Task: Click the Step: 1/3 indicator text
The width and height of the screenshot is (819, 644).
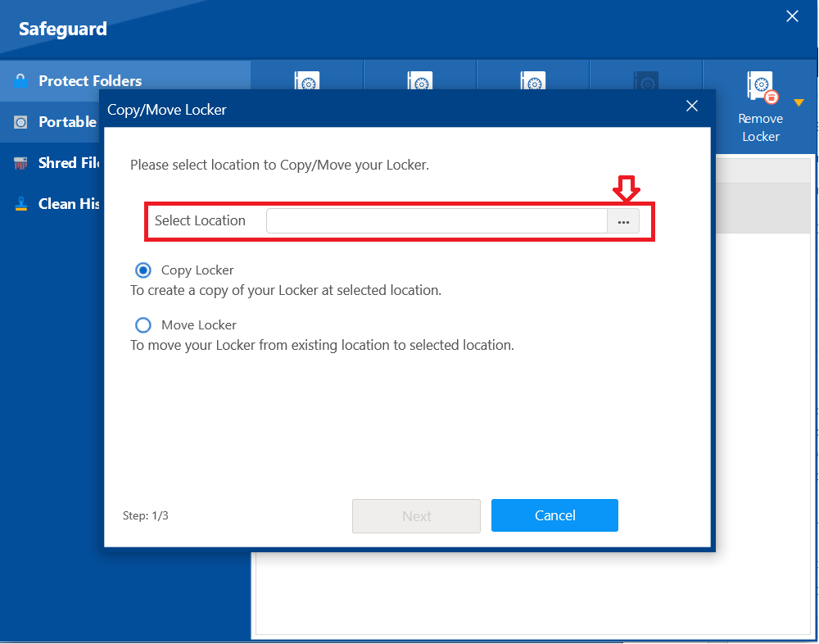Action: point(145,516)
